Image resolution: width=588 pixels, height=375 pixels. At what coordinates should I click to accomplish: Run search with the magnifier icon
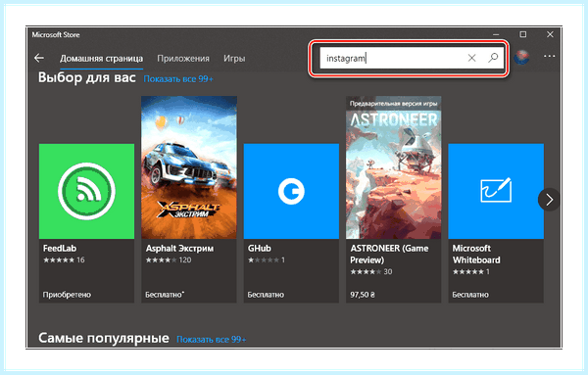[x=493, y=58]
